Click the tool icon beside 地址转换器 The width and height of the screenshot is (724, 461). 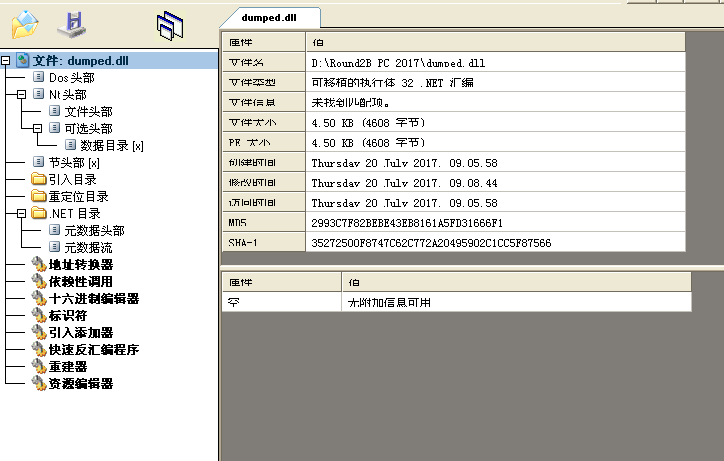click(39, 265)
